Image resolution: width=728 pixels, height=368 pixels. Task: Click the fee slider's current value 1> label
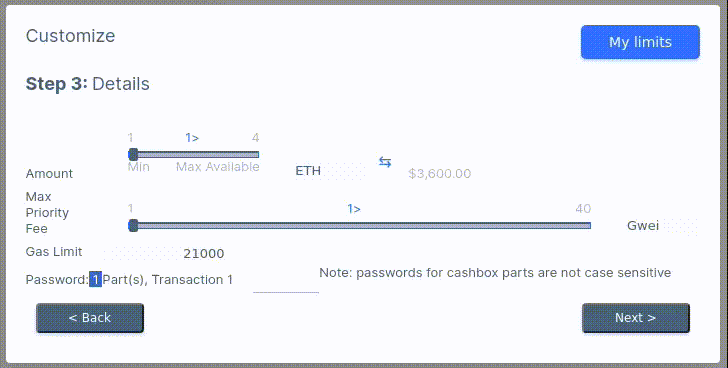354,209
